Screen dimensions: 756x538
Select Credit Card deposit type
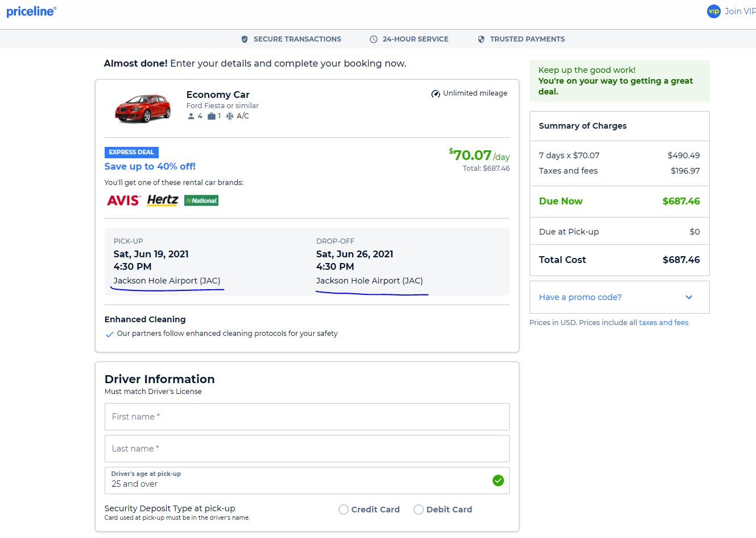[344, 510]
